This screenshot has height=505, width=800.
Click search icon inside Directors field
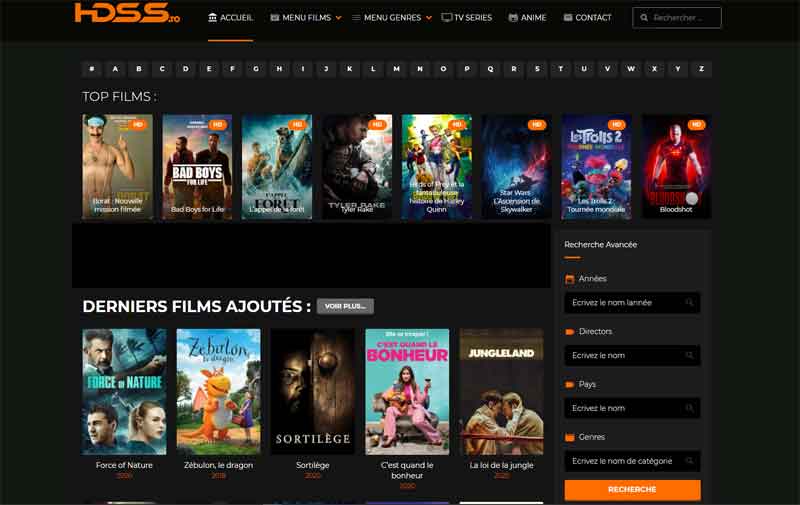click(x=689, y=356)
